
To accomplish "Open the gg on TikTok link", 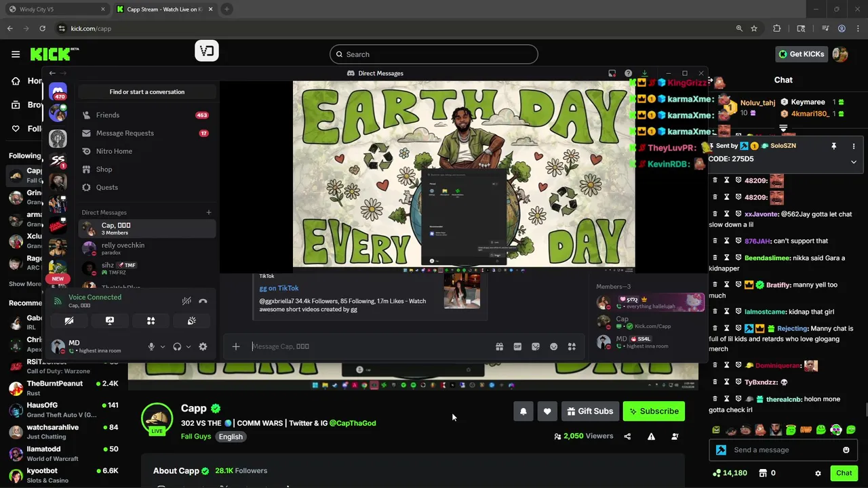I will (x=279, y=288).
